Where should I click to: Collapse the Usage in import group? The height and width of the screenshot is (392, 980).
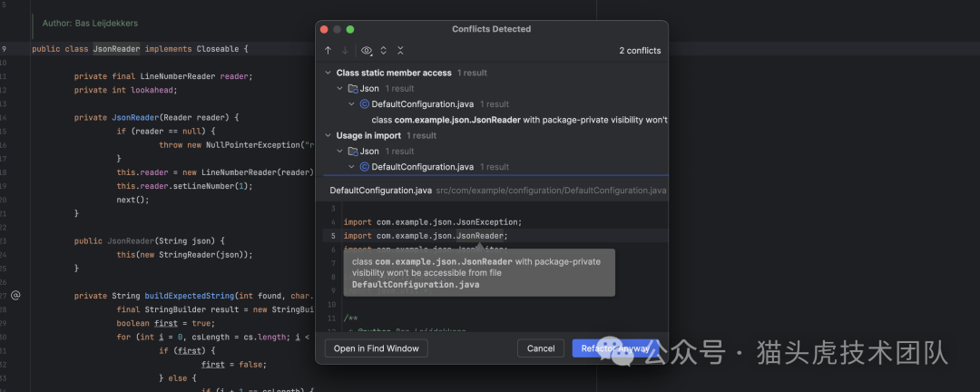pyautogui.click(x=328, y=135)
